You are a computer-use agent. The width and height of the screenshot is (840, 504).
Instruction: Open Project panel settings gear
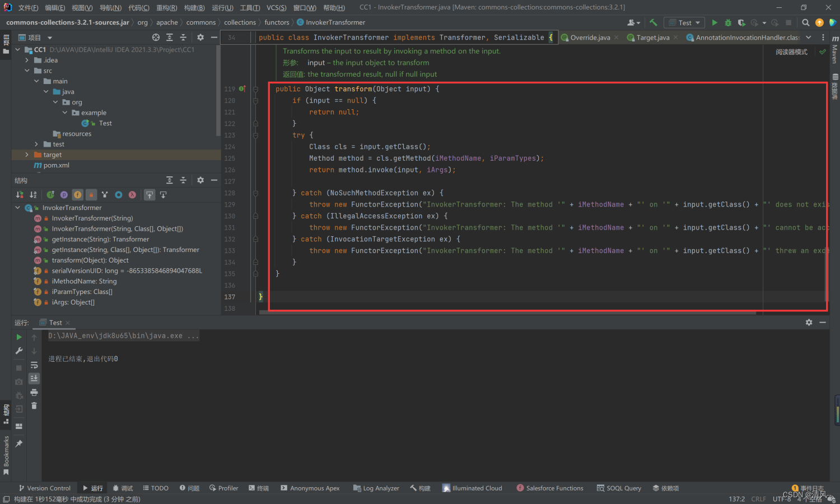(x=200, y=38)
